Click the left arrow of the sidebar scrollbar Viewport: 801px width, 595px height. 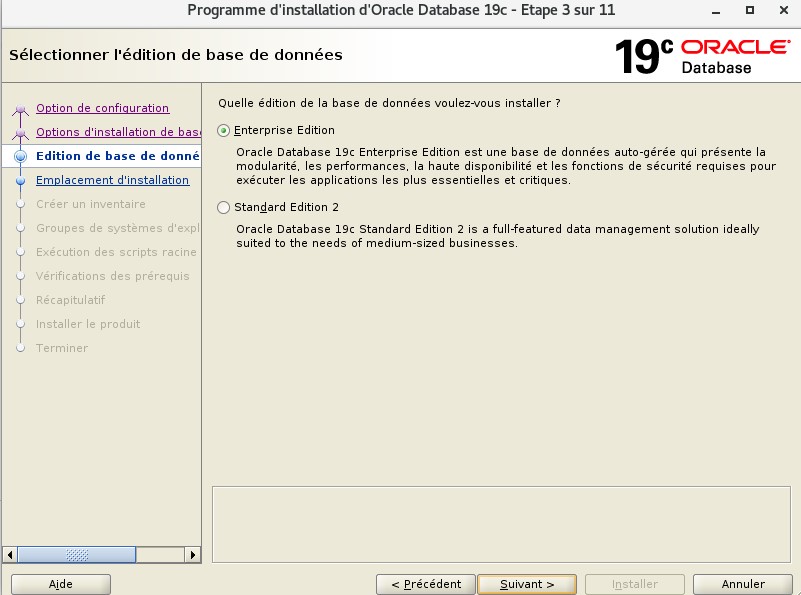pos(10,555)
